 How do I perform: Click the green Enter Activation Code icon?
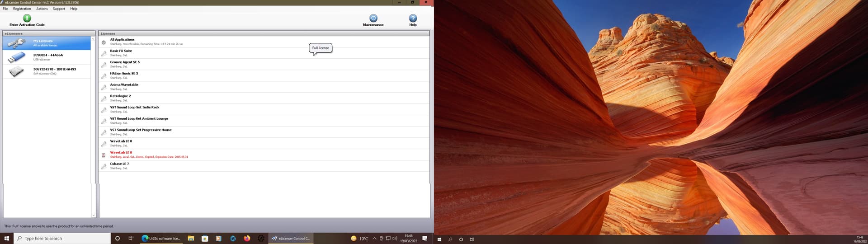coord(27,18)
